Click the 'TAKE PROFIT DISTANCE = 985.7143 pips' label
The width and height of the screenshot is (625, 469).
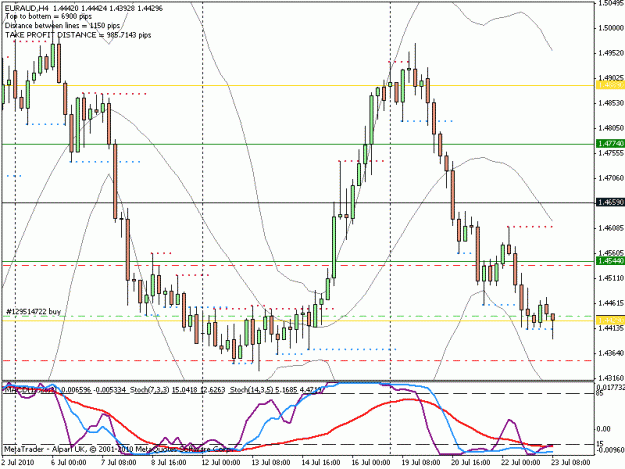click(x=78, y=35)
